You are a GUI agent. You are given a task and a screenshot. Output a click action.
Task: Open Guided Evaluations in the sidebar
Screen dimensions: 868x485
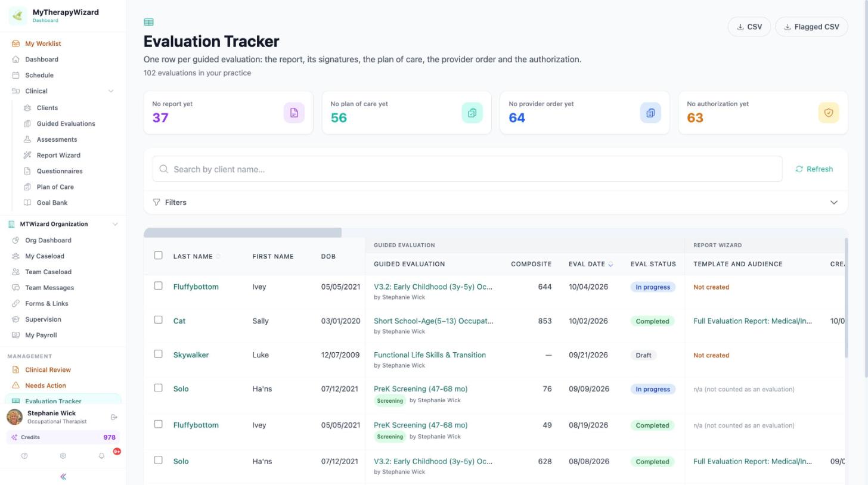click(66, 123)
